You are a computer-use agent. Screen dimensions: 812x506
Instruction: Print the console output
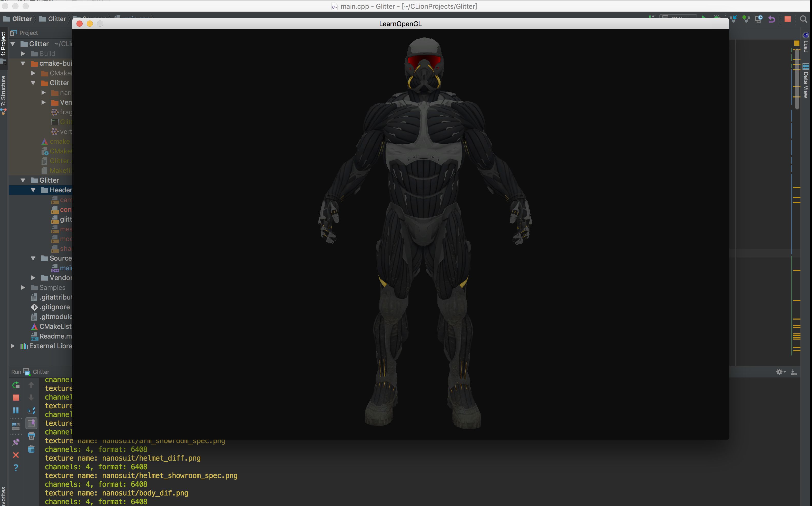(31, 436)
